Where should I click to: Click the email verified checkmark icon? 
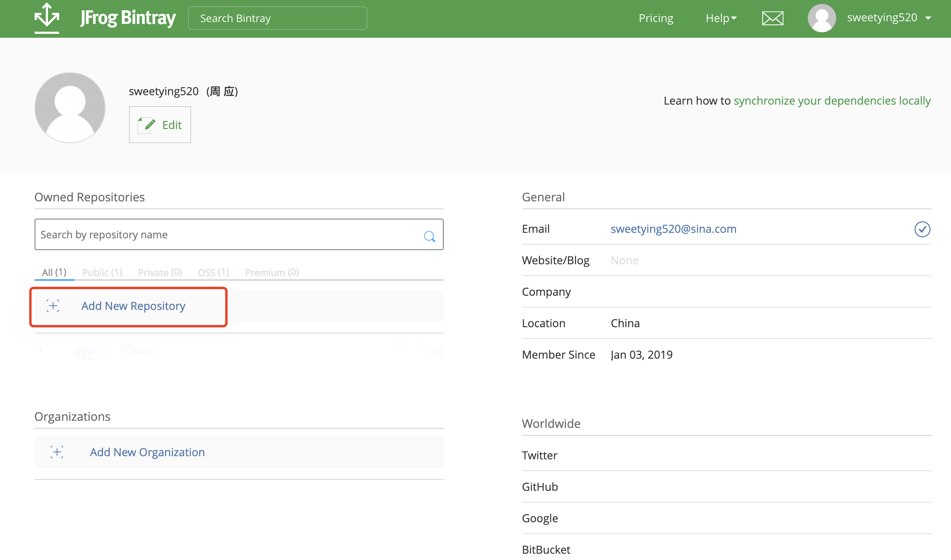click(x=922, y=229)
